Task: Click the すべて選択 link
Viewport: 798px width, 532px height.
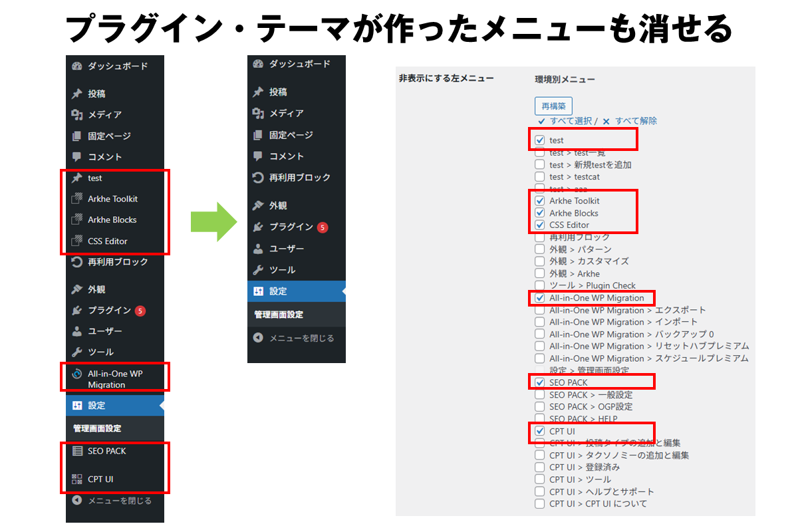Action: pyautogui.click(x=571, y=121)
